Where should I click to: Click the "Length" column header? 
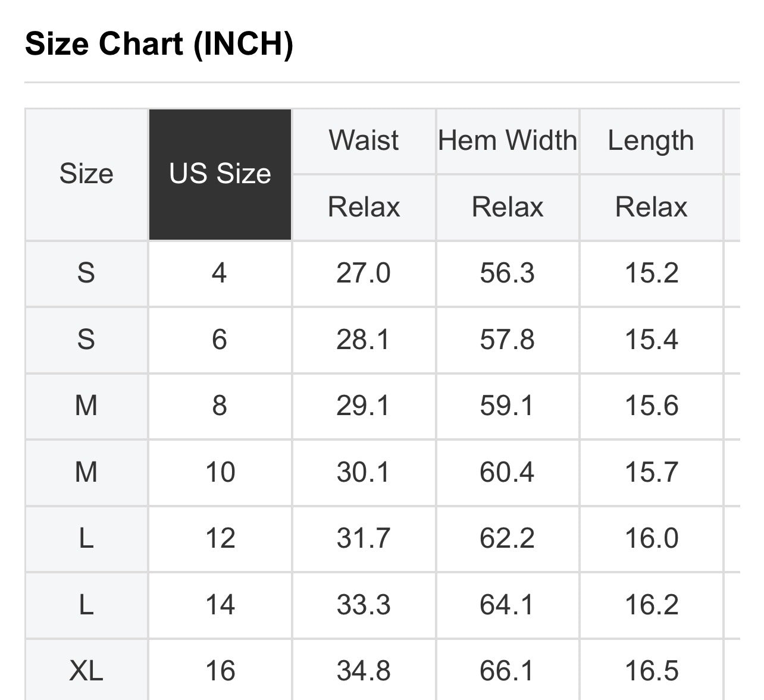(651, 141)
